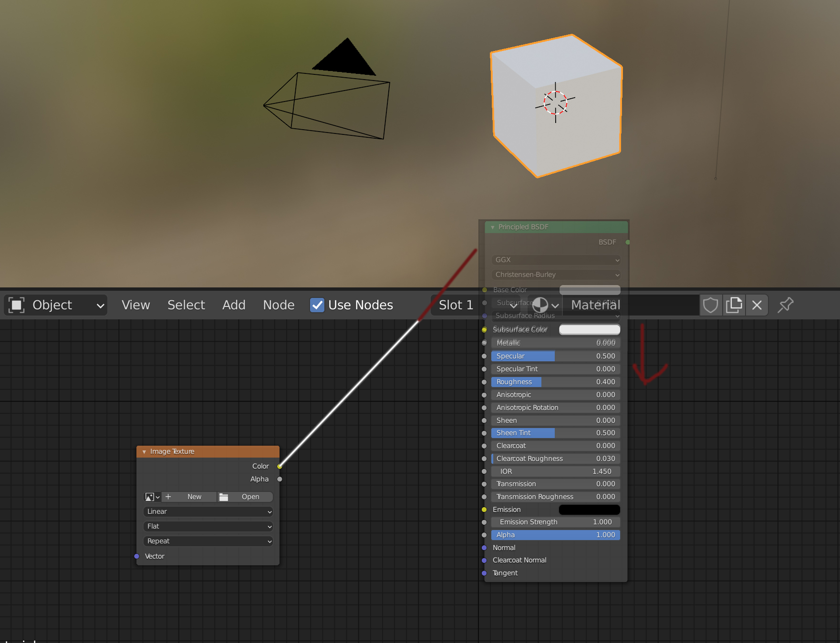
Task: Click the BSDF output socket
Action: 628,243
